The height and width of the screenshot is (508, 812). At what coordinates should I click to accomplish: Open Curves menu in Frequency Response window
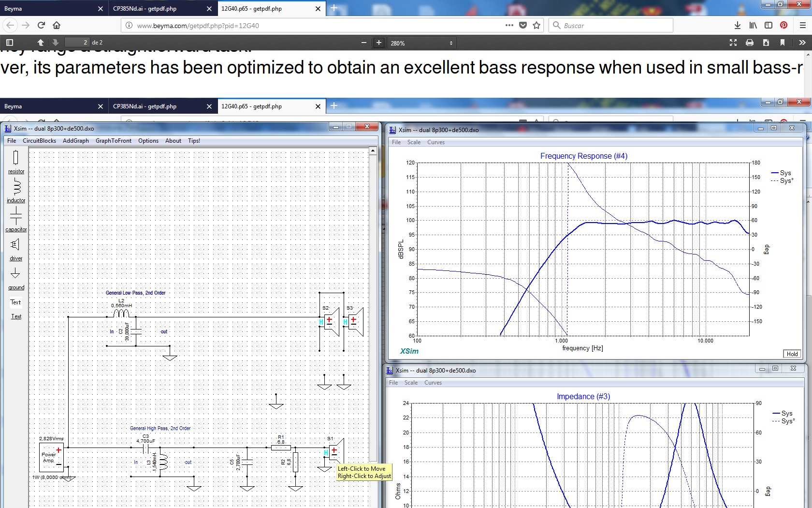[436, 142]
